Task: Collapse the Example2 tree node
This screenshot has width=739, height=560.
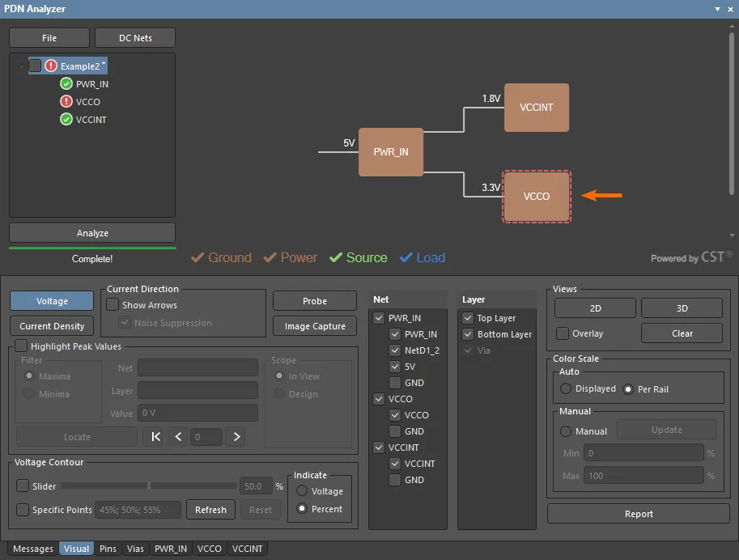Action: pyautogui.click(x=20, y=66)
